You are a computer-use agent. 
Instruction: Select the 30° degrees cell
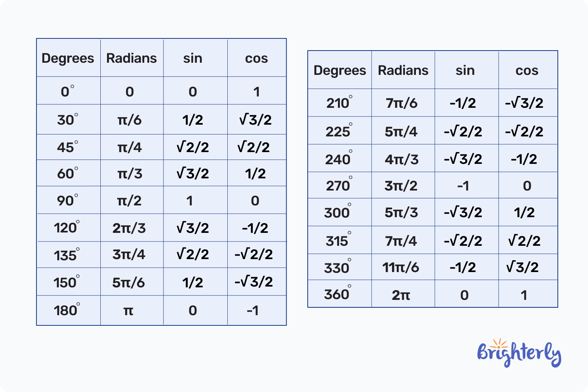pos(67,120)
